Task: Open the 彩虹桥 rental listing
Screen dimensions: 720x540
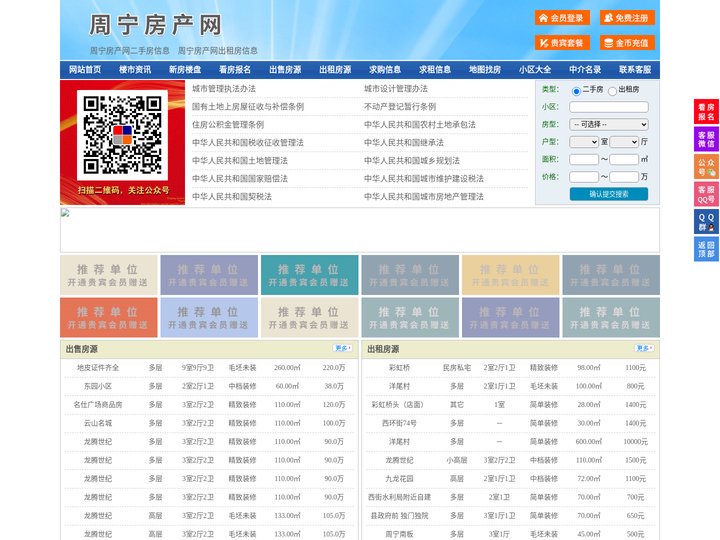Action: (399, 368)
